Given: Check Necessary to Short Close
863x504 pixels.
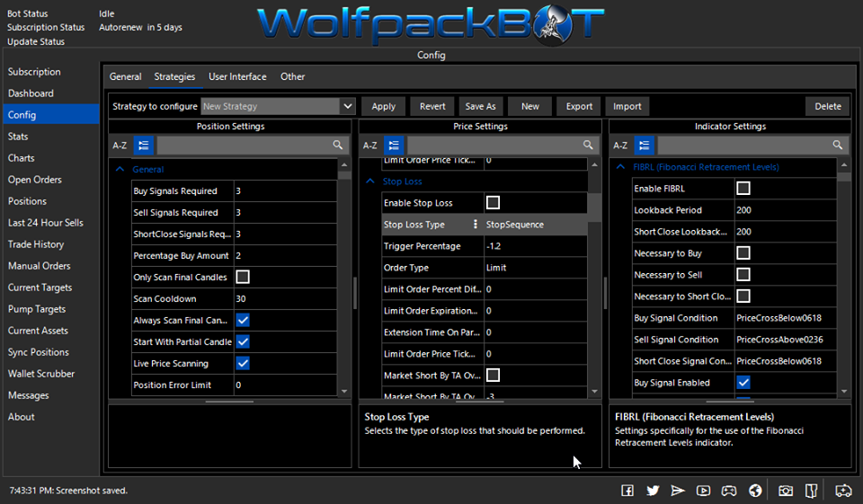Looking at the screenshot, I should [743, 296].
